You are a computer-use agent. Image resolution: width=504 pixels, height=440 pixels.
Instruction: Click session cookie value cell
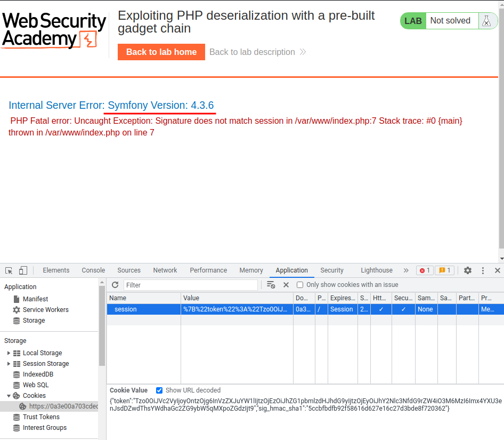(237, 309)
